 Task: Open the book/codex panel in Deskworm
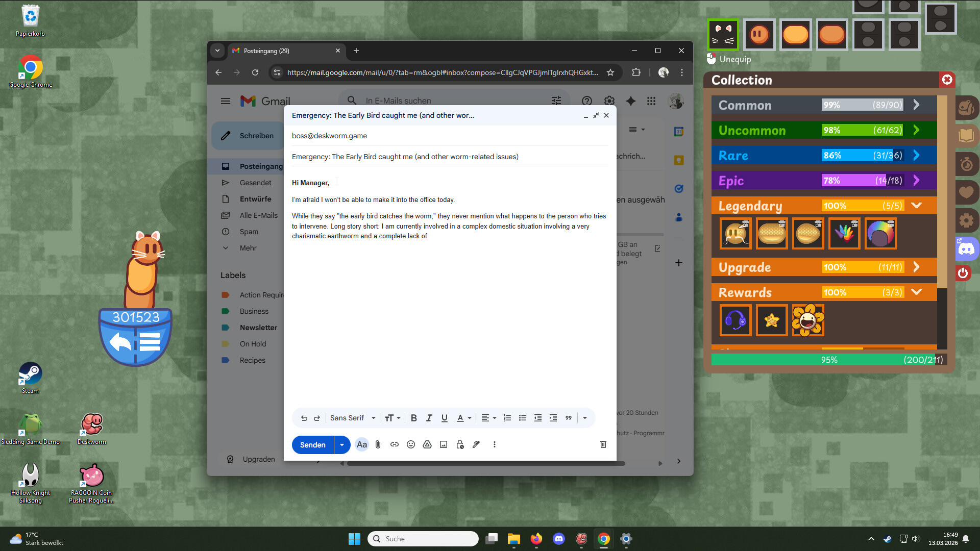pos(967,136)
